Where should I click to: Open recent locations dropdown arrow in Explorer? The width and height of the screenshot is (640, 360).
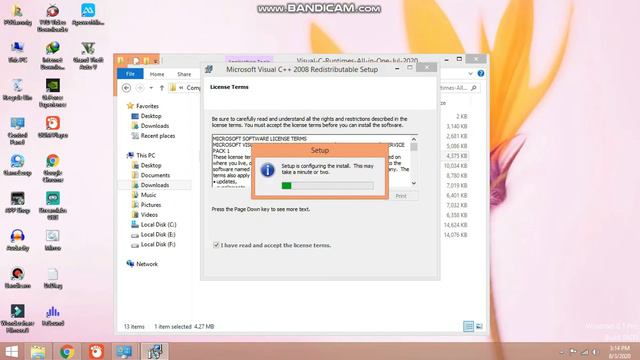tap(151, 88)
